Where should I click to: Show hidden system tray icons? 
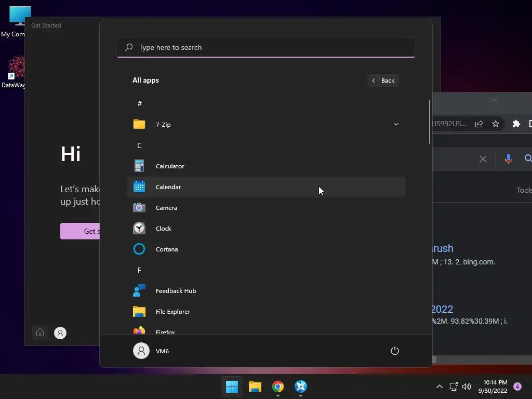[440, 387]
